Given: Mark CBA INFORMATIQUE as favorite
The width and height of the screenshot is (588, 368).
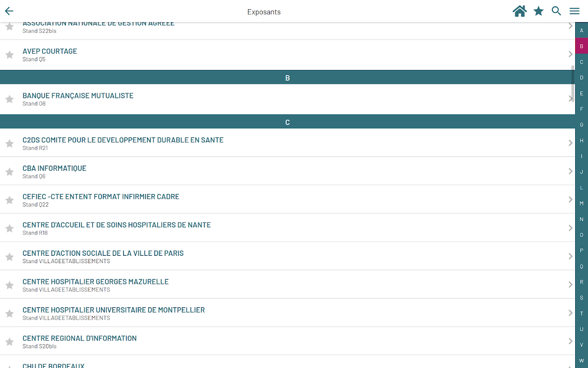Looking at the screenshot, I should (9, 172).
